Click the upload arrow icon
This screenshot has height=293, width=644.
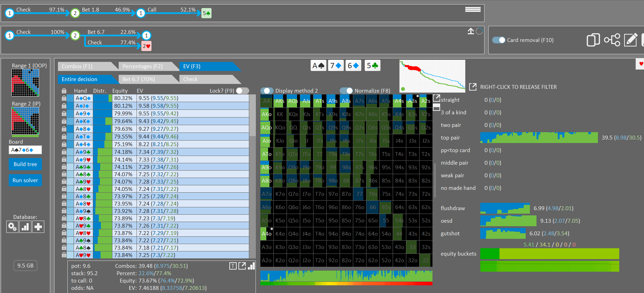(x=471, y=31)
